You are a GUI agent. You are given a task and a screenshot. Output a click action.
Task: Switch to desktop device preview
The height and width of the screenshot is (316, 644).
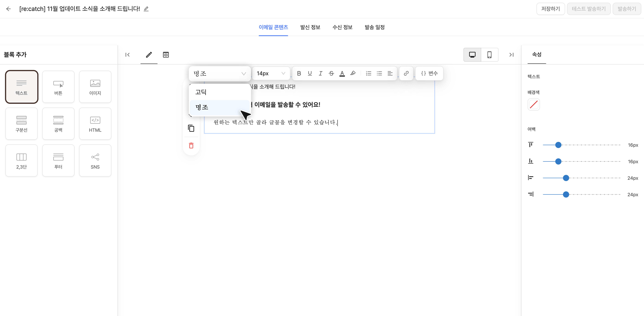pyautogui.click(x=472, y=54)
